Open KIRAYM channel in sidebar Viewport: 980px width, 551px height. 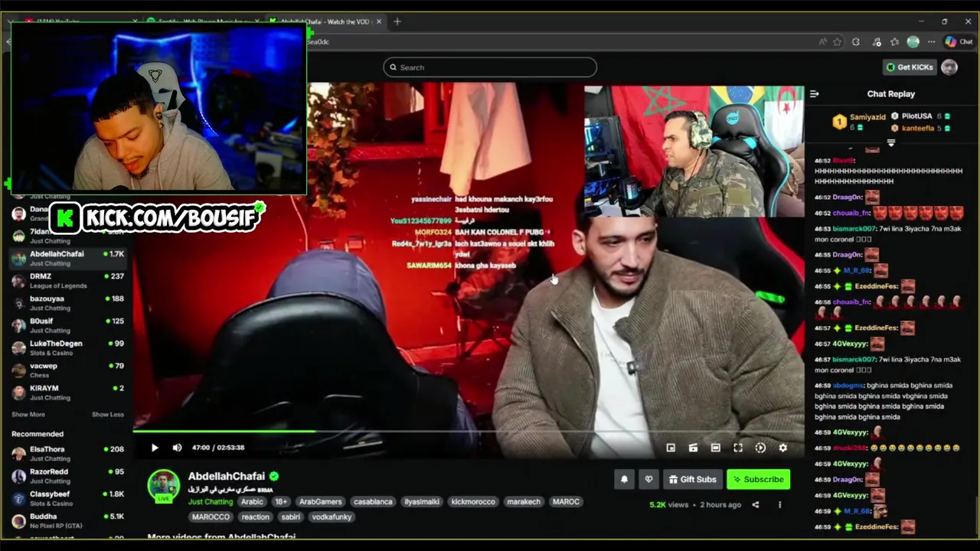coord(67,393)
